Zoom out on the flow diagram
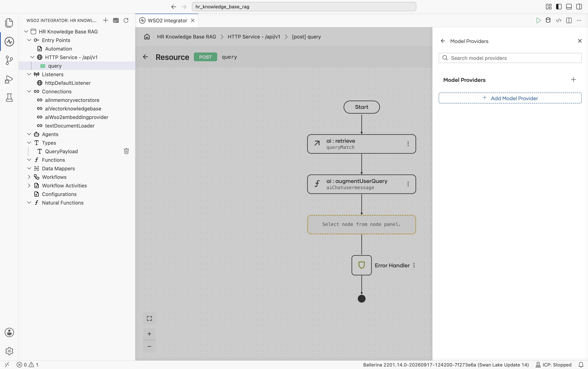The image size is (588, 369). pos(149,346)
